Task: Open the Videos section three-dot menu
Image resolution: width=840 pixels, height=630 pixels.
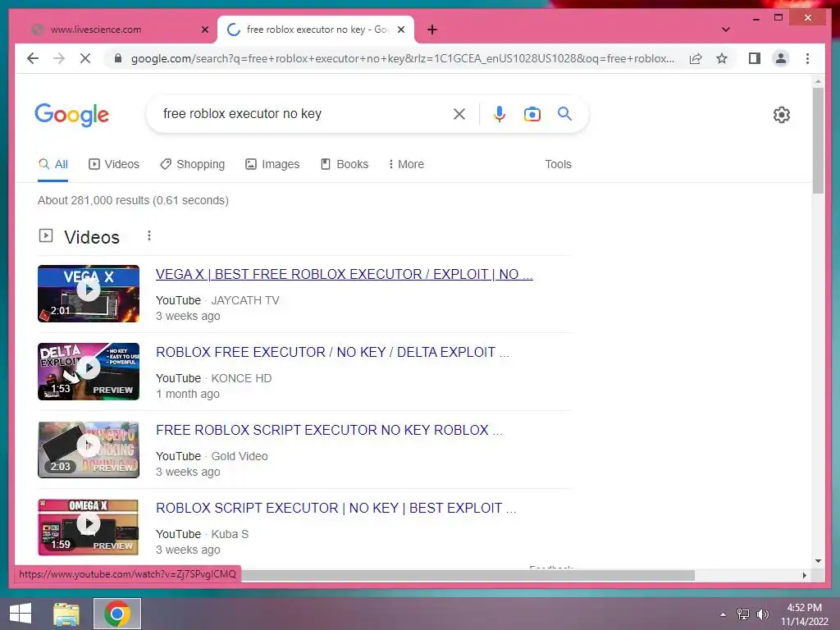Action: tap(149, 235)
